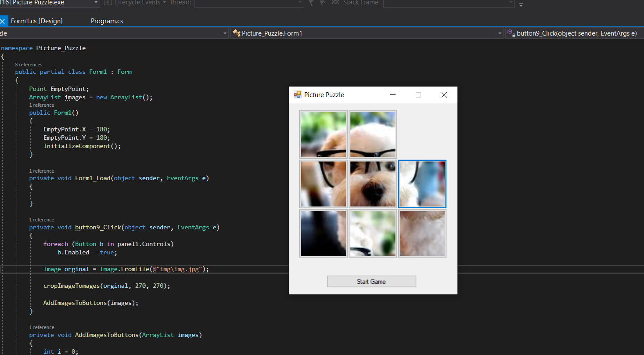The width and height of the screenshot is (644, 355).
Task: Select the highlighted blue-bordered puzzle tile
Action: pyautogui.click(x=422, y=184)
